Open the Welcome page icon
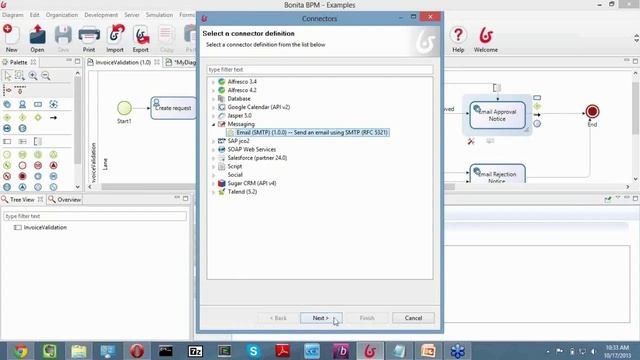This screenshot has width=640, height=360. (486, 35)
